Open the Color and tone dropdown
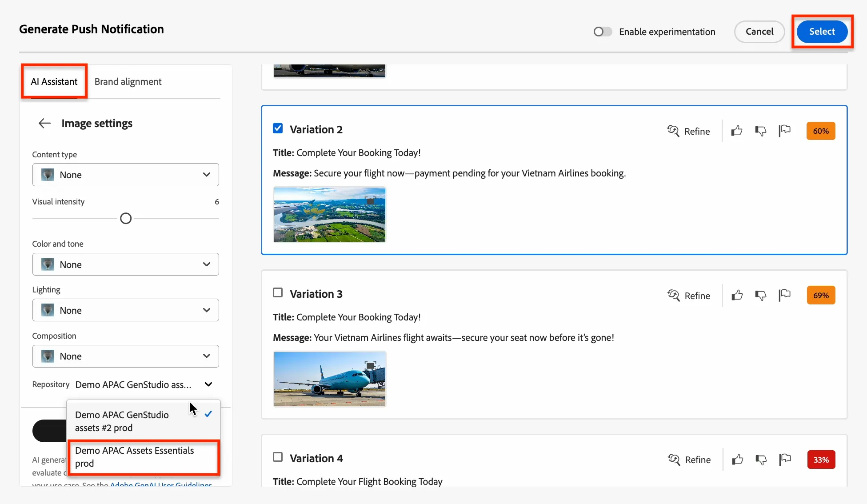This screenshot has height=504, width=867. (x=126, y=264)
